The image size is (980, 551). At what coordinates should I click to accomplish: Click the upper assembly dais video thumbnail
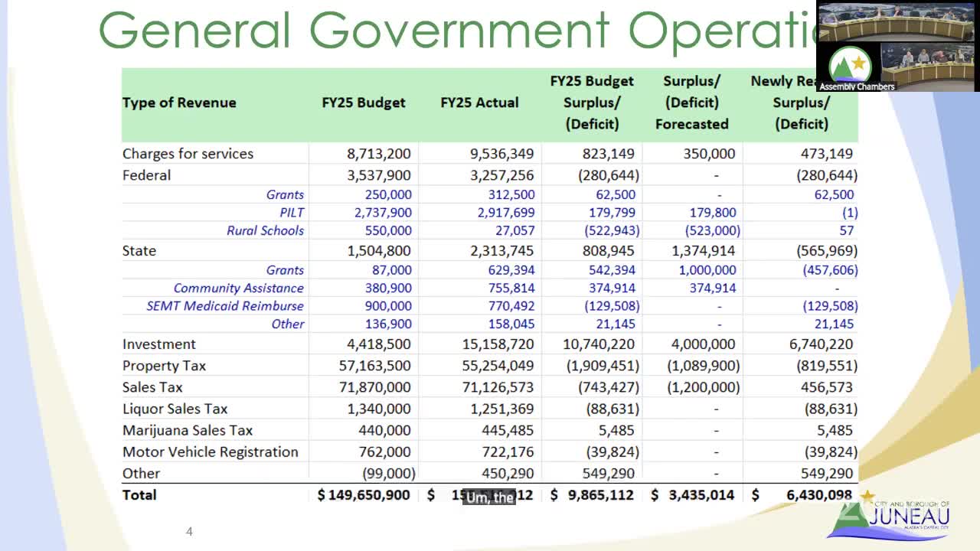(896, 23)
